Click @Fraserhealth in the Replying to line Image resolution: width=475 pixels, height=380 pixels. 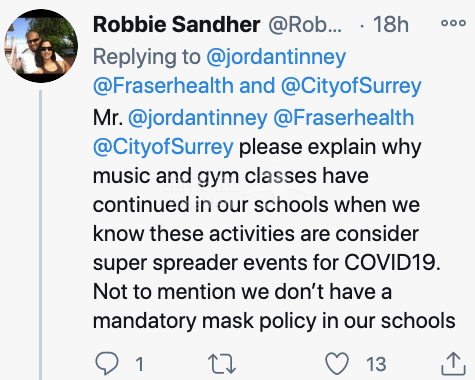tap(163, 86)
